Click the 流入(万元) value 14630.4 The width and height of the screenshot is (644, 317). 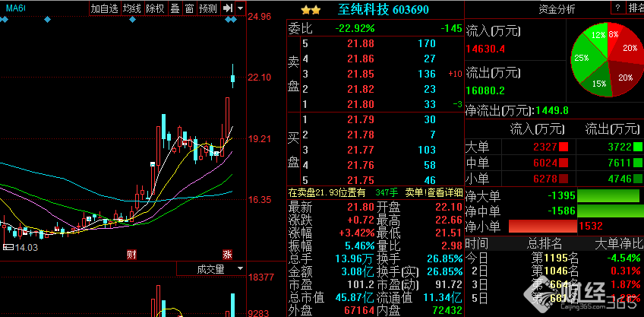485,49
